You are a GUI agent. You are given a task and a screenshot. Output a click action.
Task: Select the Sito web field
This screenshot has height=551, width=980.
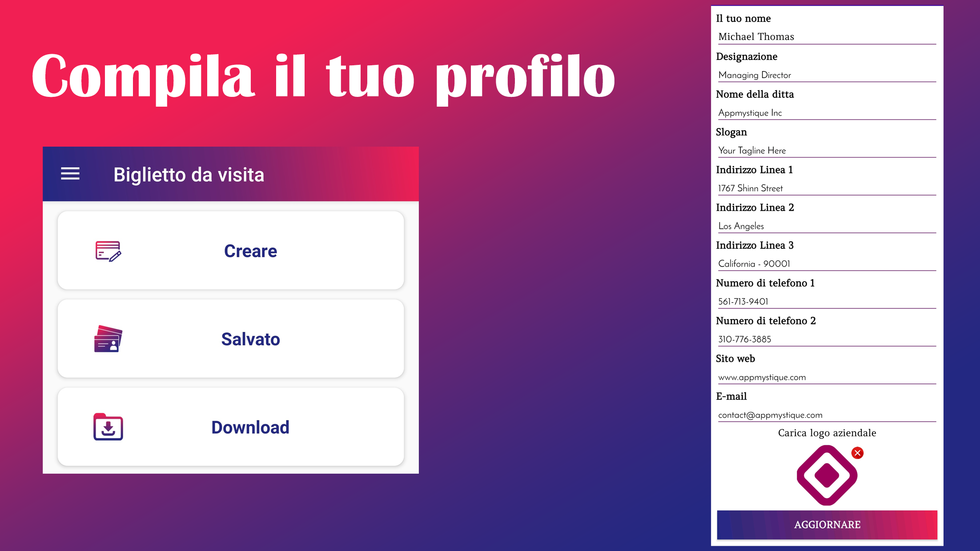827,377
